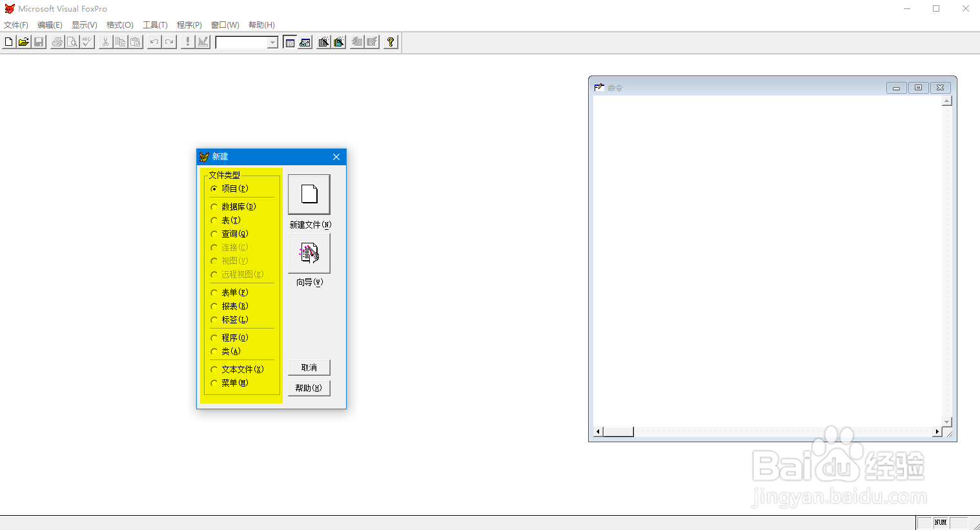The image size is (980, 530).
Task: Click the 帮助(H) button in 新建 dialog
Action: pos(309,388)
